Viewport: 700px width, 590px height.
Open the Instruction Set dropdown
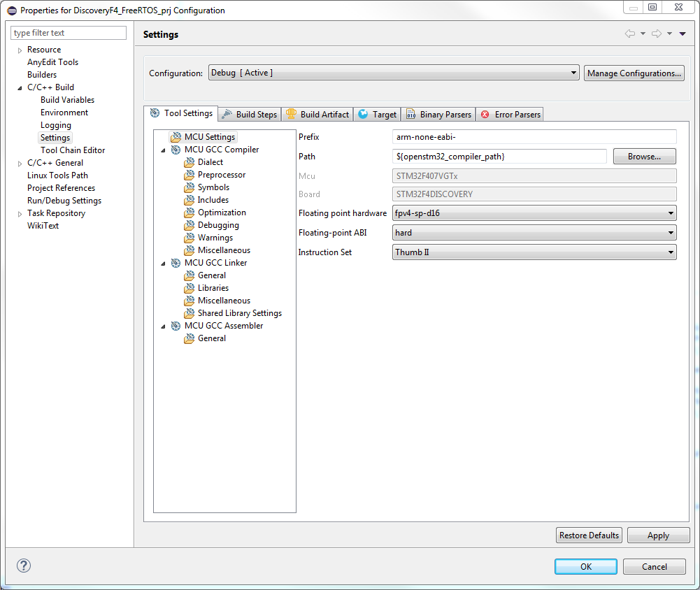pyautogui.click(x=534, y=252)
